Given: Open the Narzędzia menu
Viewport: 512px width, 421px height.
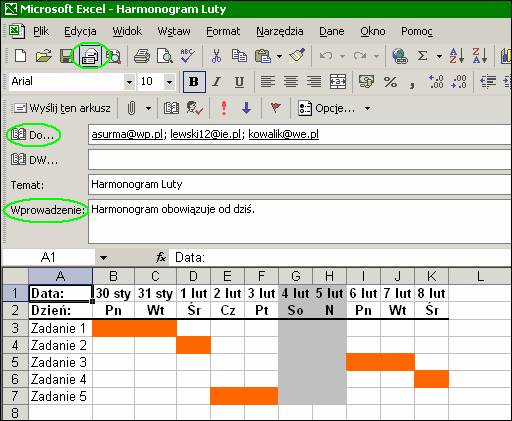Looking at the screenshot, I should (280, 31).
